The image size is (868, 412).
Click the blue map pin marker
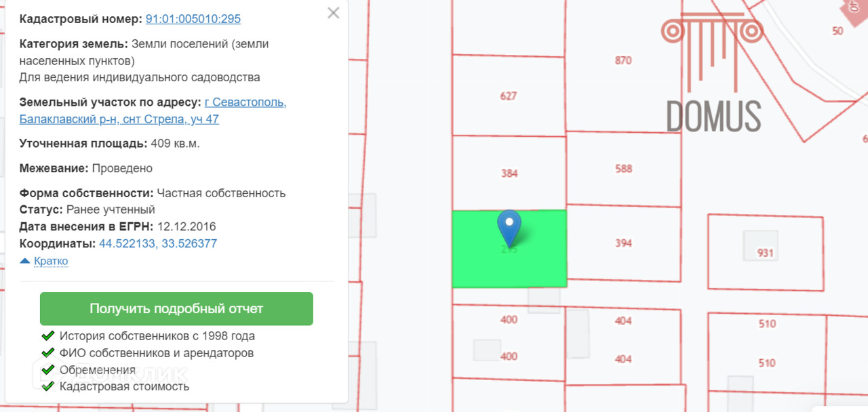(x=509, y=228)
